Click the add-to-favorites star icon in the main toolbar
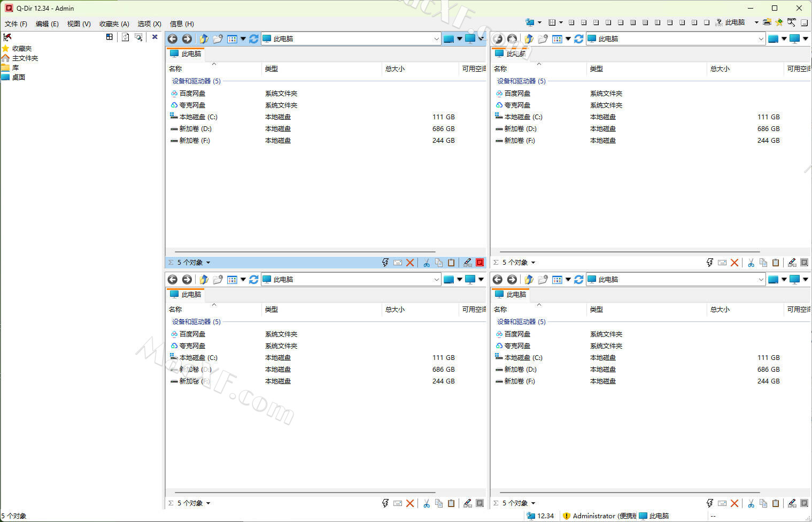Image resolution: width=812 pixels, height=522 pixels. tap(779, 22)
